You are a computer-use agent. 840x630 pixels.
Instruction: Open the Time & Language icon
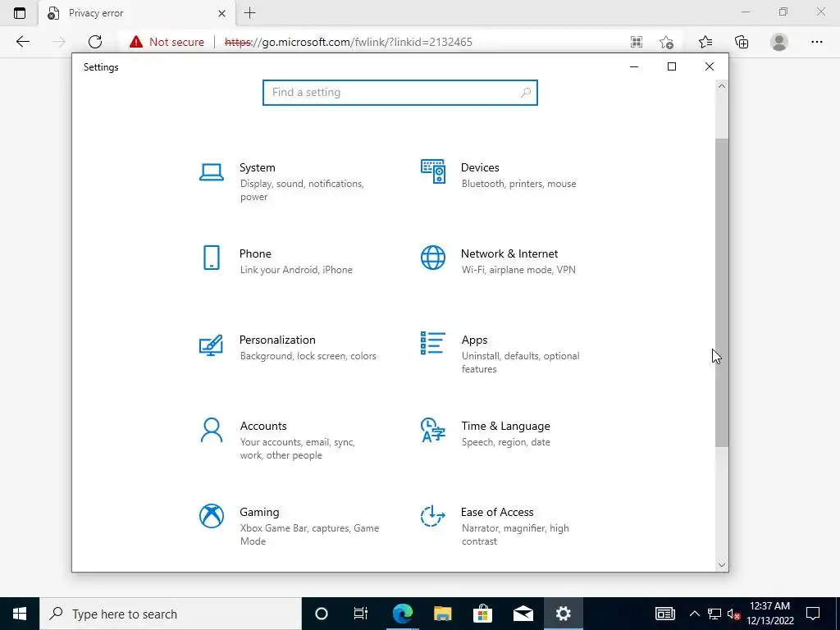(x=433, y=430)
